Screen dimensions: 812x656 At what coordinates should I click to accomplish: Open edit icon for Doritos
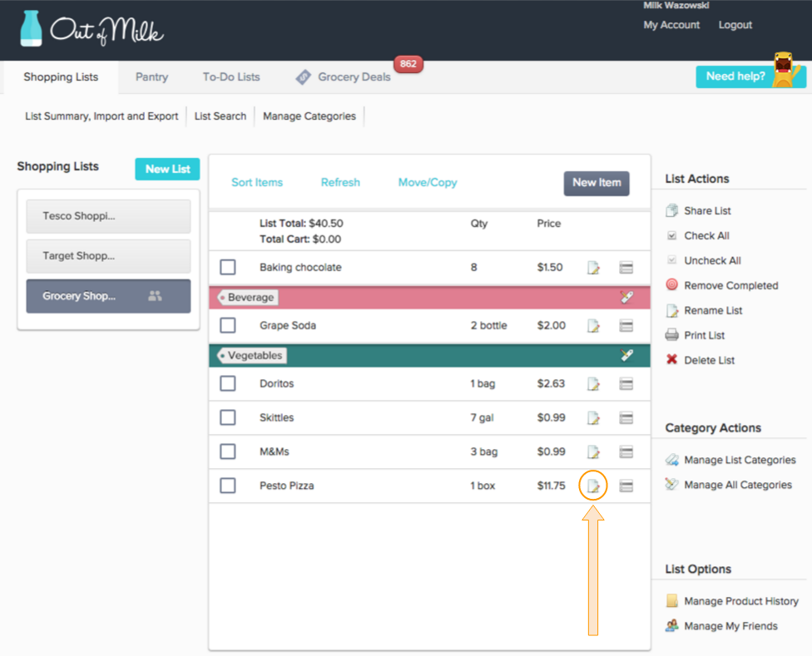coord(593,384)
